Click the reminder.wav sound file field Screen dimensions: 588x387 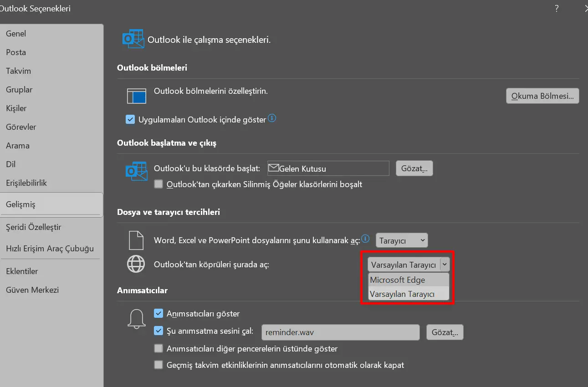(x=340, y=332)
